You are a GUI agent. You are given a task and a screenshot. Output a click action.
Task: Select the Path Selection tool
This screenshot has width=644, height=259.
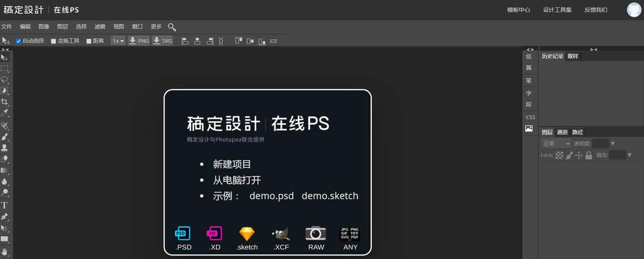[x=5, y=227]
